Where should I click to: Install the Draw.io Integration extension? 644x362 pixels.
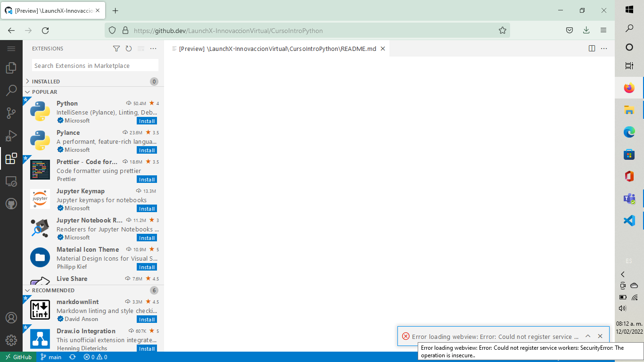point(147,349)
